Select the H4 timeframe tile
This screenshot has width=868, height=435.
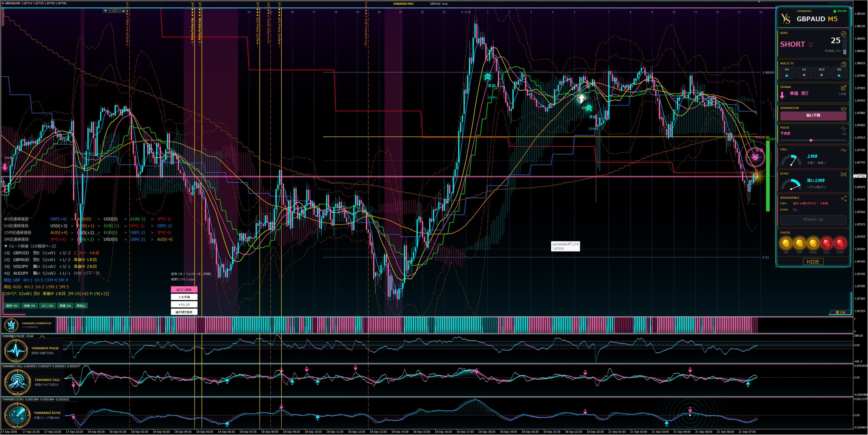(x=787, y=72)
